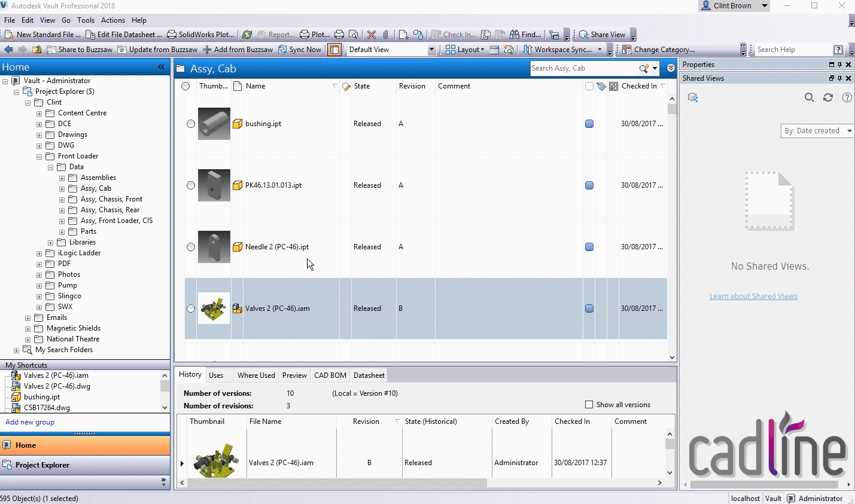Image resolution: width=855 pixels, height=504 pixels.
Task: Click the Up One Level folder icon
Action: [x=36, y=50]
